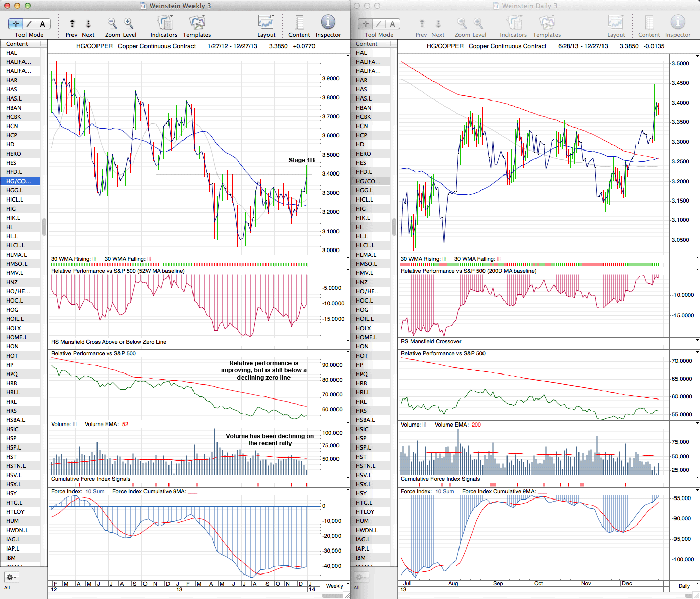The height and width of the screenshot is (599, 700).
Task: Switch to the Weinstein Daily 3 window title
Action: click(x=529, y=6)
